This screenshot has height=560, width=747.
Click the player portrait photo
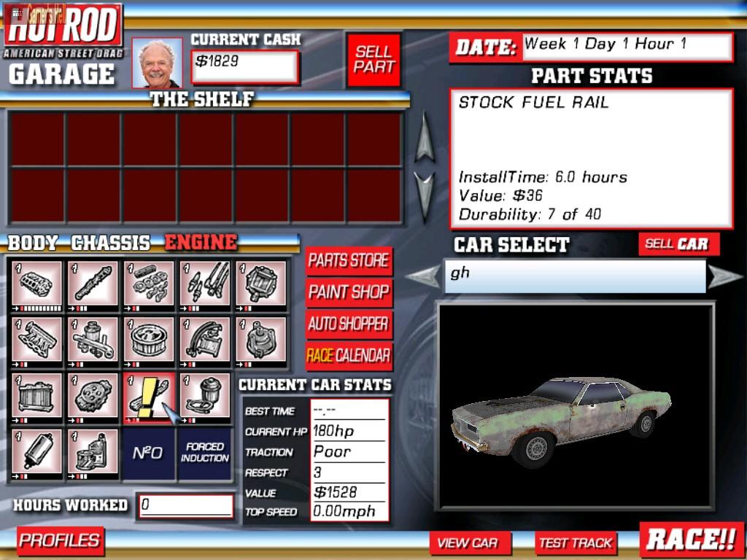(158, 63)
